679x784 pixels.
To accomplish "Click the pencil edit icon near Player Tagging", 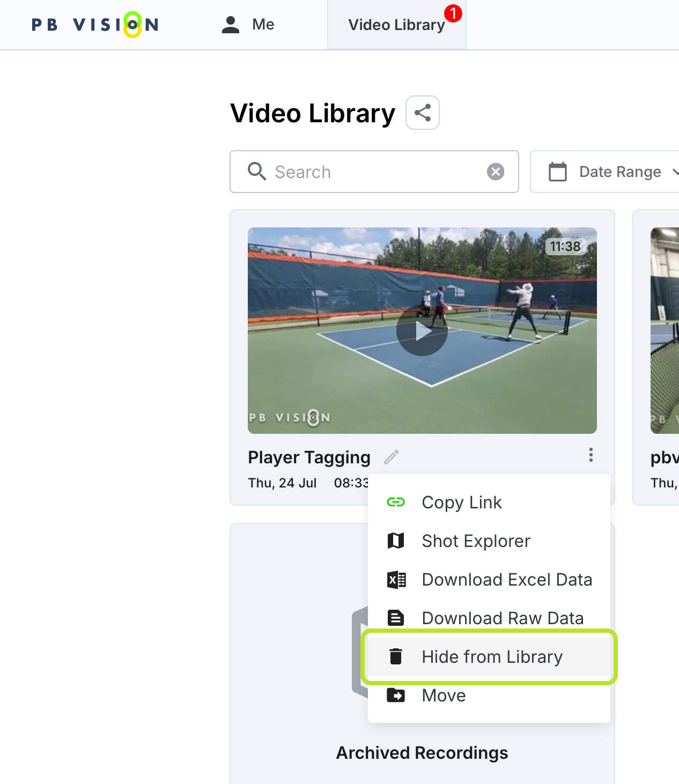I will tap(392, 457).
